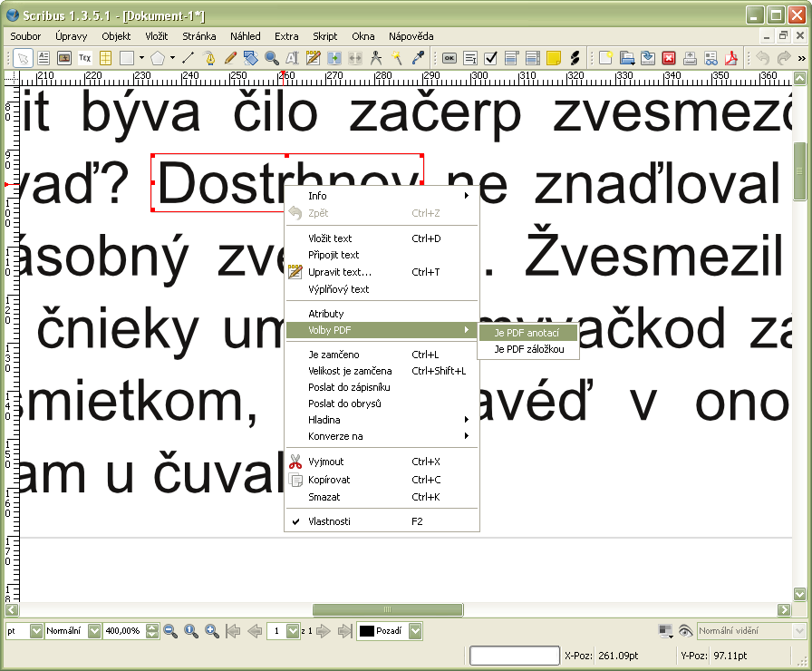Select the Insert Text Frame tool
Viewport: 812px width, 671px height.
tap(43, 58)
